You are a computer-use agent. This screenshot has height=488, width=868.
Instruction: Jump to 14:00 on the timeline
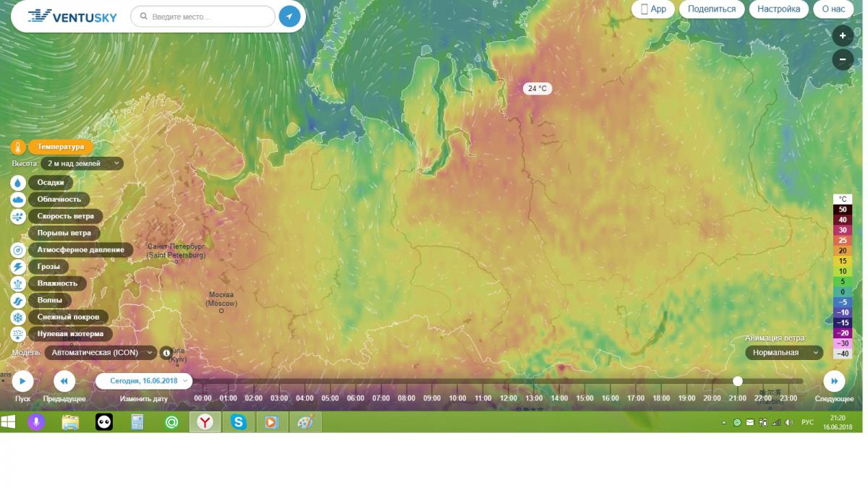tap(559, 398)
